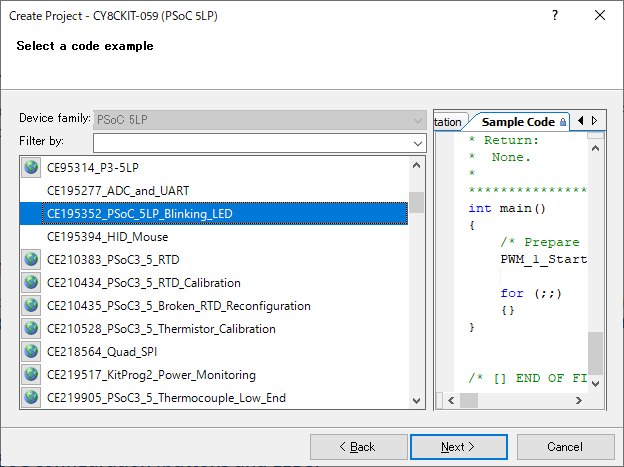
Task: Click the 'for (;;)' line in sample code
Action: [x=531, y=293]
